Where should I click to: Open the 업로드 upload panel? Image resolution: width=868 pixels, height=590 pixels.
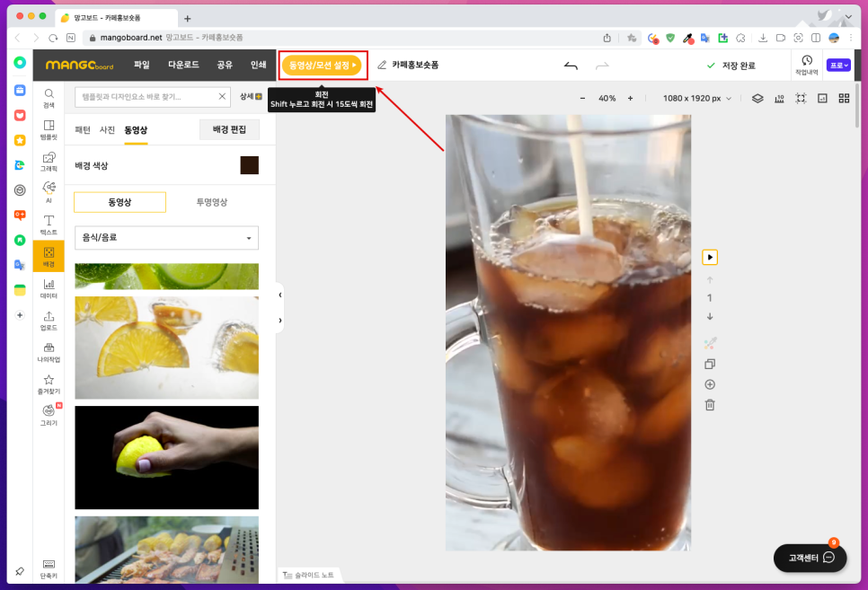[49, 320]
